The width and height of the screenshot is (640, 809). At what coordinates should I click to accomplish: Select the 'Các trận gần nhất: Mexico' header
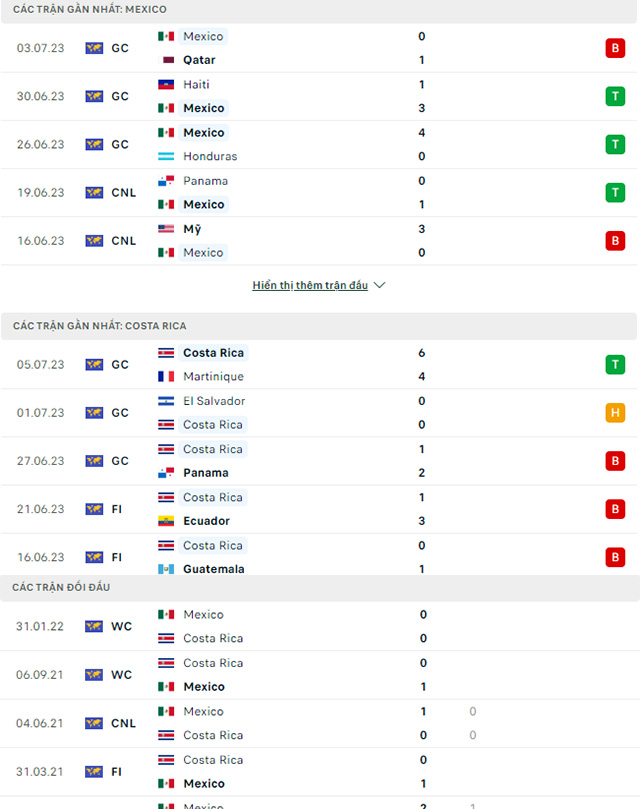click(x=90, y=9)
